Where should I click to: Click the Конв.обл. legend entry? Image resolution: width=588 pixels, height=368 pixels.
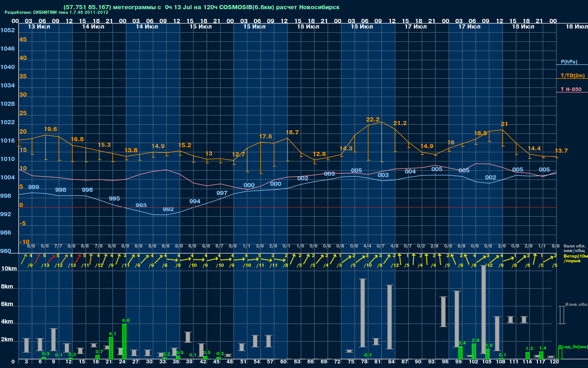tap(577, 305)
